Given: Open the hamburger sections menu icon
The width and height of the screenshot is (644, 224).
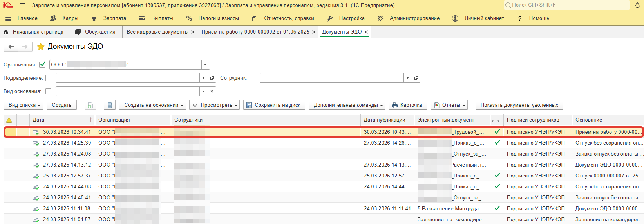Looking at the screenshot, I should [x=22, y=5].
